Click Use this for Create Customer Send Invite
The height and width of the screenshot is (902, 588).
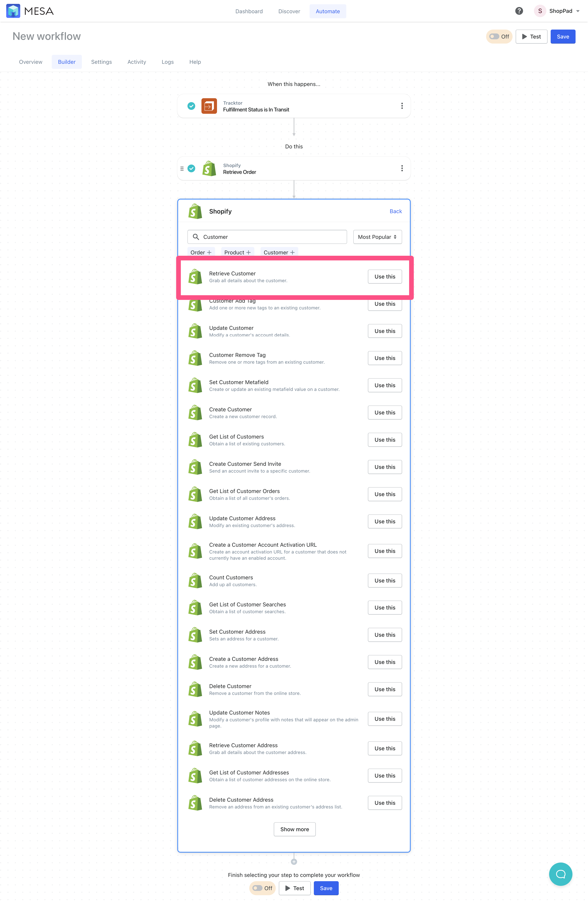pyautogui.click(x=385, y=467)
